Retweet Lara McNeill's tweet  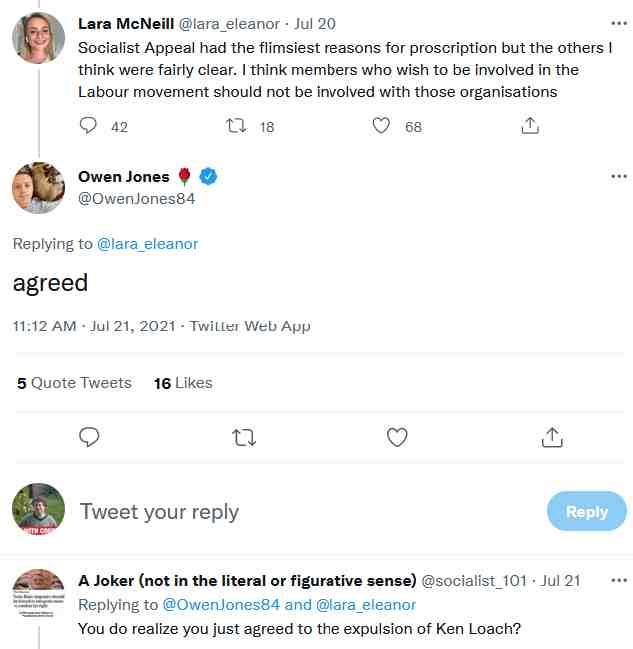[x=237, y=126]
